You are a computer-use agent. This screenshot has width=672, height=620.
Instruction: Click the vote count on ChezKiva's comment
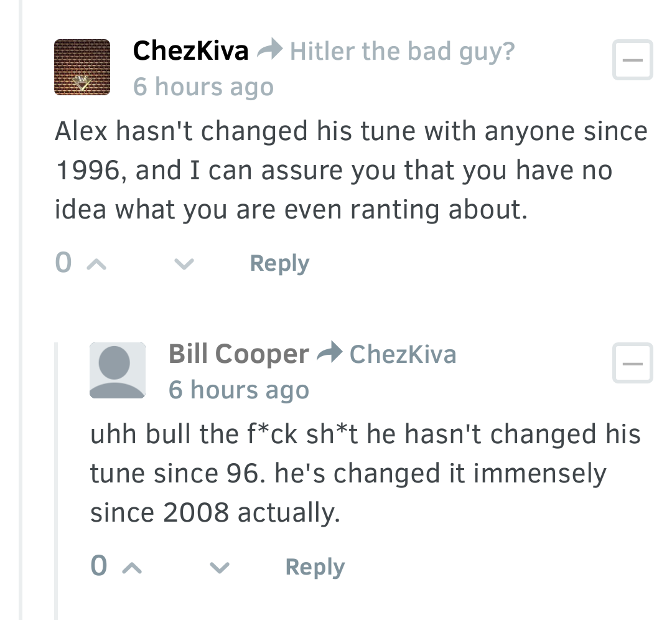pos(63,263)
